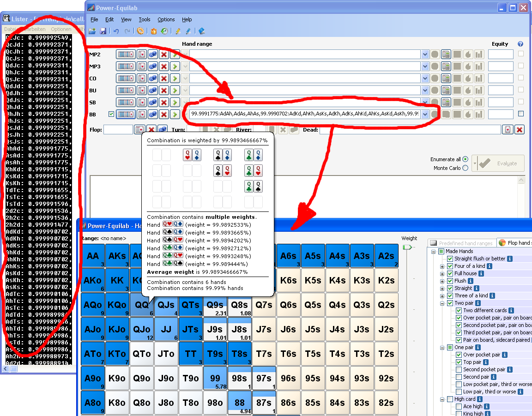
Task: Adjust the green Weight slider handle
Action: [x=407, y=247]
